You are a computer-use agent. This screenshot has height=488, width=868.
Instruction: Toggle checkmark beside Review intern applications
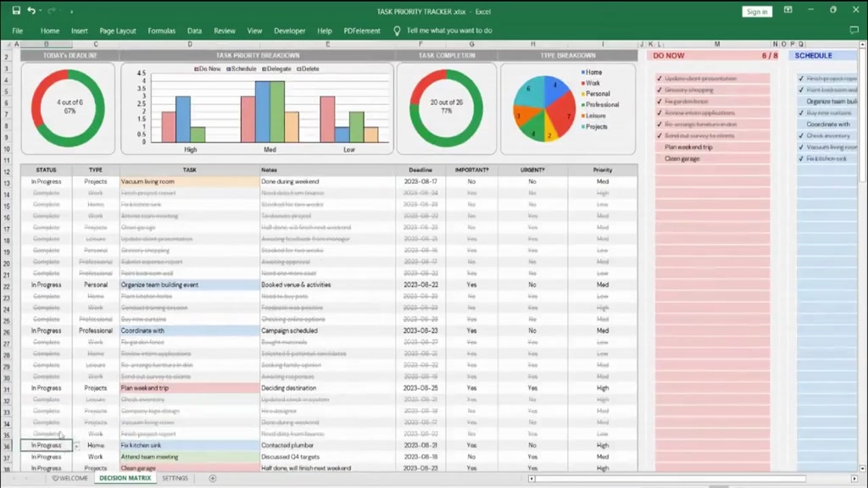(659, 113)
